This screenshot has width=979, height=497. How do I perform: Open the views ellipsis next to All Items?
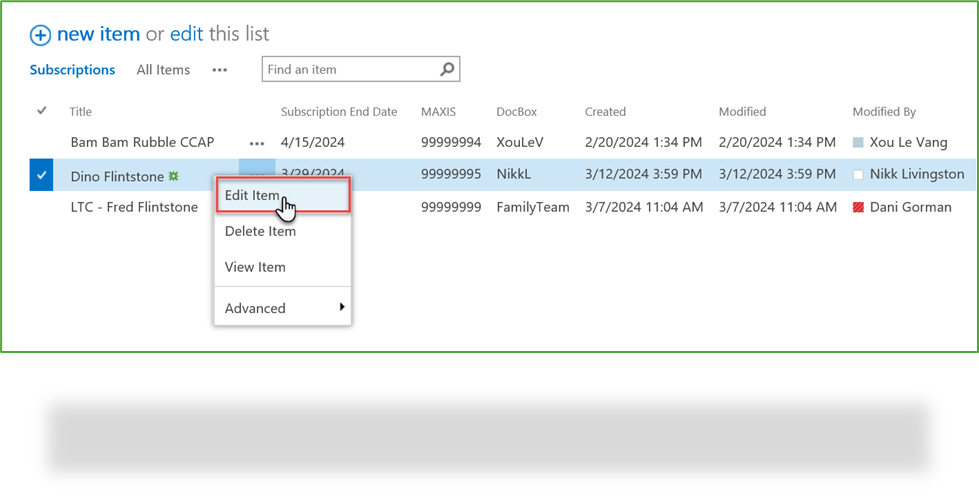pyautogui.click(x=219, y=70)
